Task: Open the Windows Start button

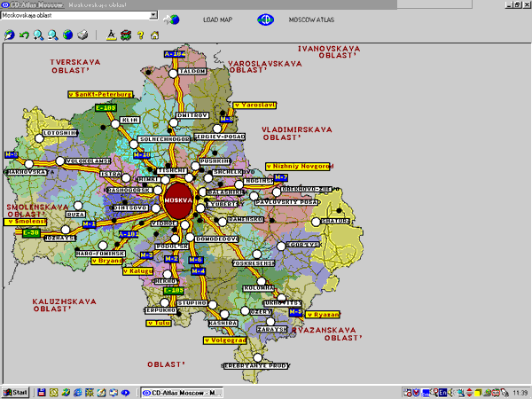Action: (x=16, y=393)
